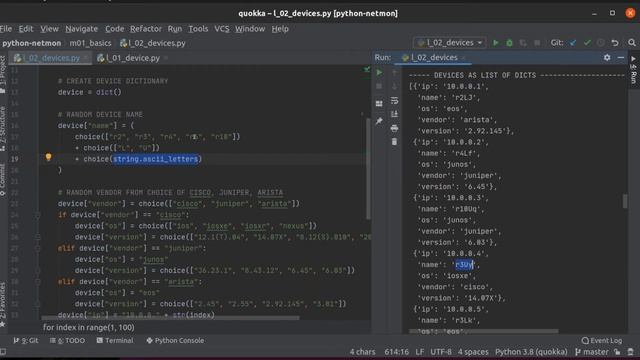This screenshot has width=640, height=360.
Task: Click the Up the Stack Trace arrow
Action: [394, 73]
